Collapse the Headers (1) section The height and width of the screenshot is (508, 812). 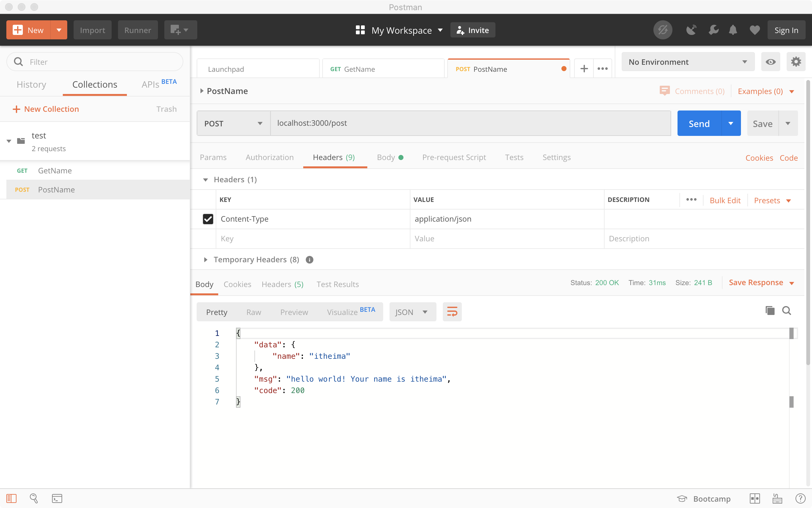click(205, 180)
